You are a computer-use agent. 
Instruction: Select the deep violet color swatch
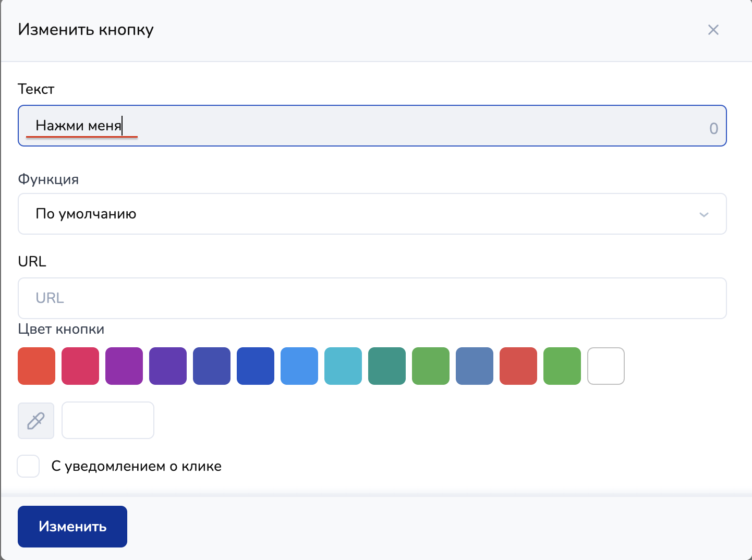(x=168, y=366)
